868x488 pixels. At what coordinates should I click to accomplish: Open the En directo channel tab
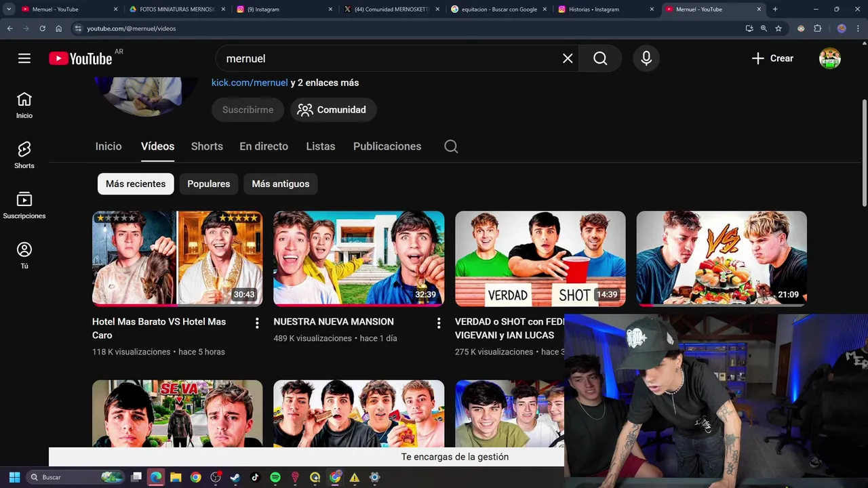pyautogui.click(x=264, y=146)
